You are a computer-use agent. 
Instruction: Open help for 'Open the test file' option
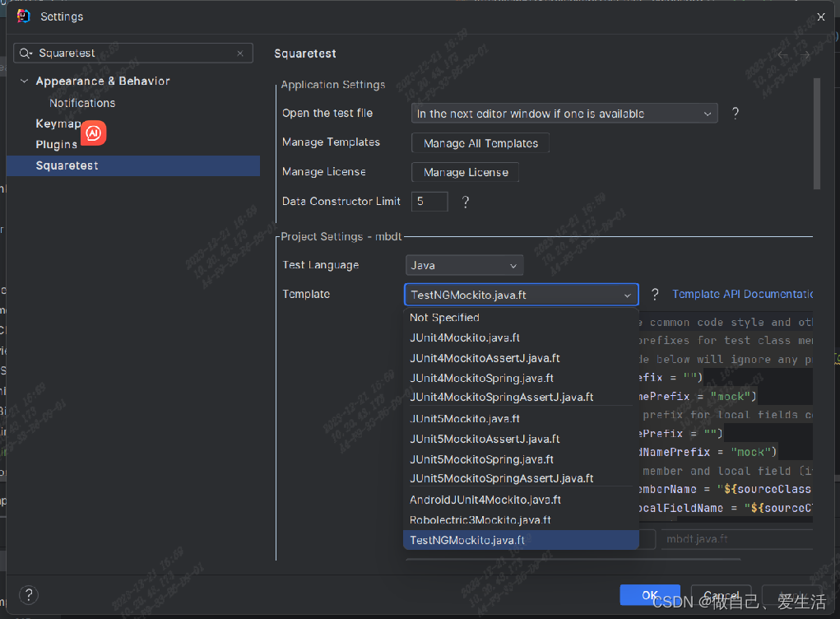click(x=735, y=113)
